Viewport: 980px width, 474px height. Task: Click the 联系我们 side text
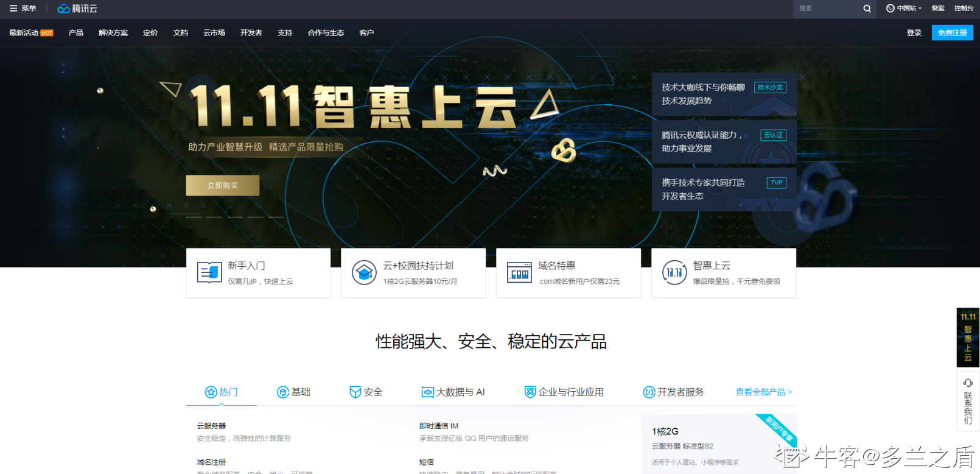point(968,408)
